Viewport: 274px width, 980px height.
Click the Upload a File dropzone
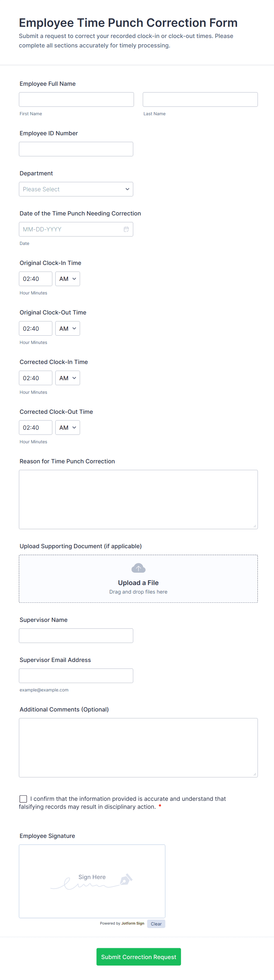tap(138, 582)
